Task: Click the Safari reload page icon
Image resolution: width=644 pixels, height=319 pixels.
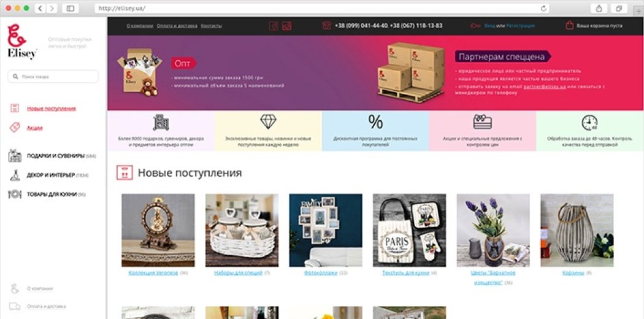Action: point(544,8)
